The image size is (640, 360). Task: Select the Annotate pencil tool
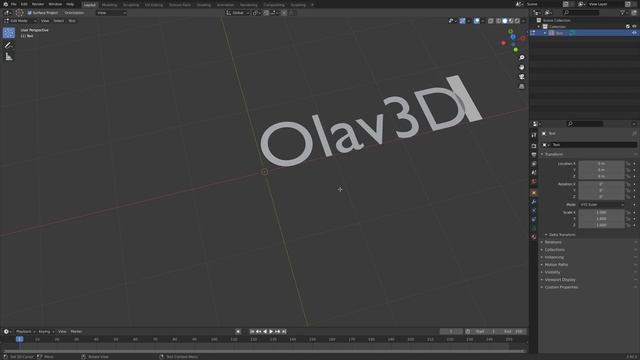(x=9, y=45)
